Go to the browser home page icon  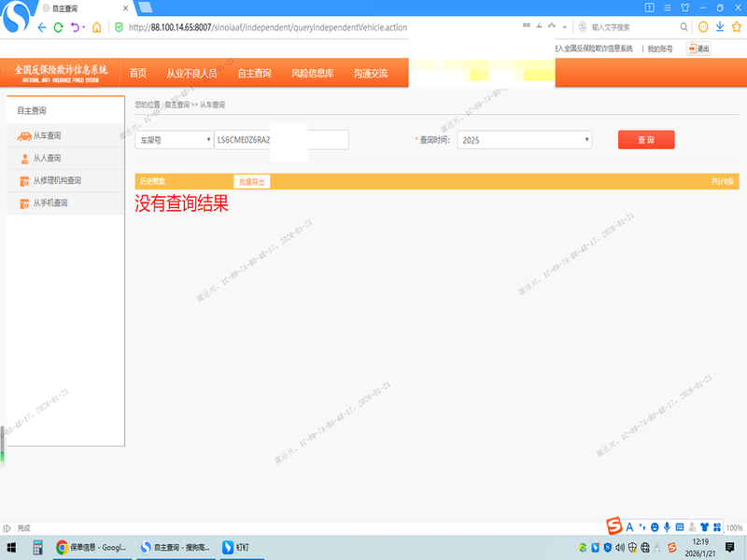click(x=97, y=27)
